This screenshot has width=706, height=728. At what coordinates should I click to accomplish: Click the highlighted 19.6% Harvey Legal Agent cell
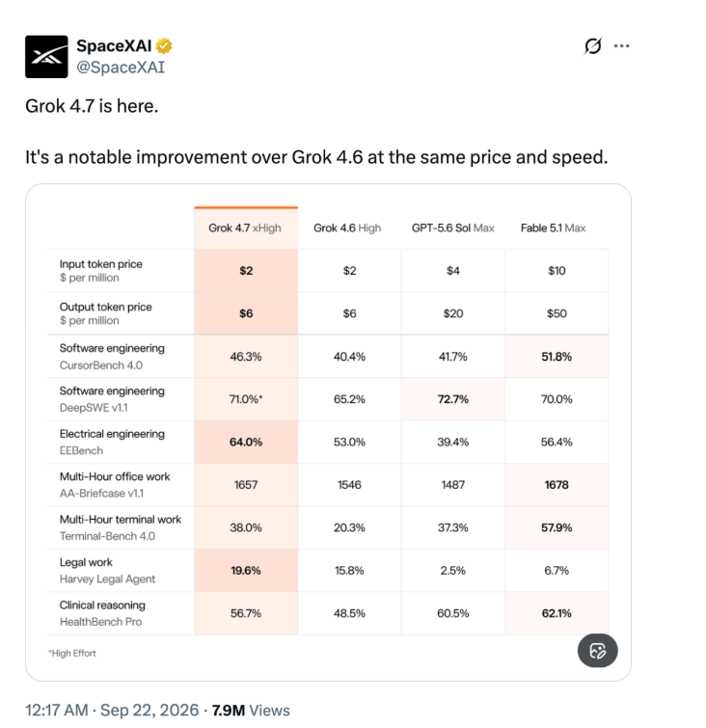(246, 571)
